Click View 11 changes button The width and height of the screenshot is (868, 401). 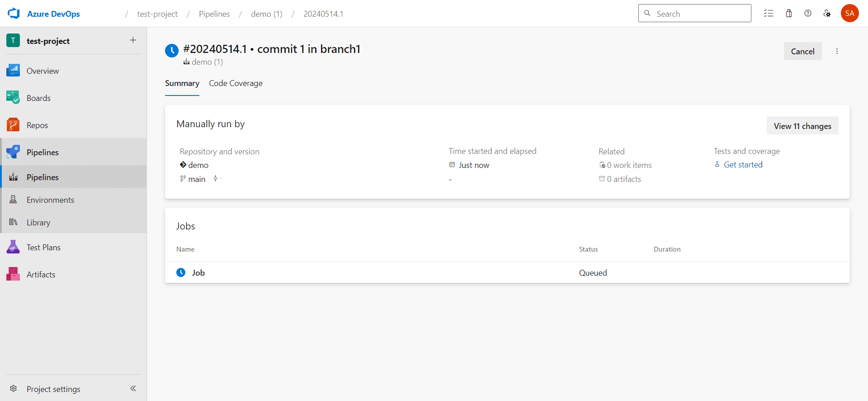click(x=802, y=126)
